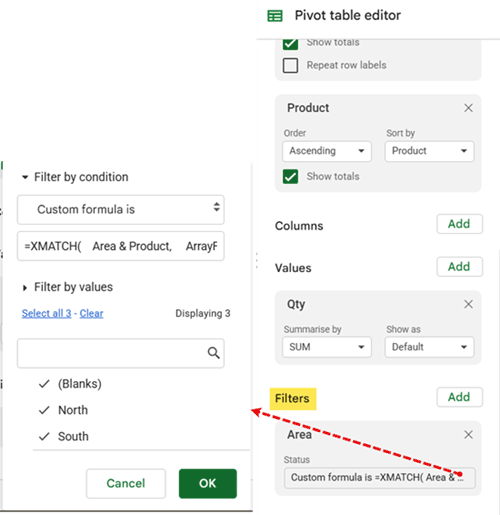Enable Repeat row labels checkbox
The image size is (500, 515).
point(290,65)
